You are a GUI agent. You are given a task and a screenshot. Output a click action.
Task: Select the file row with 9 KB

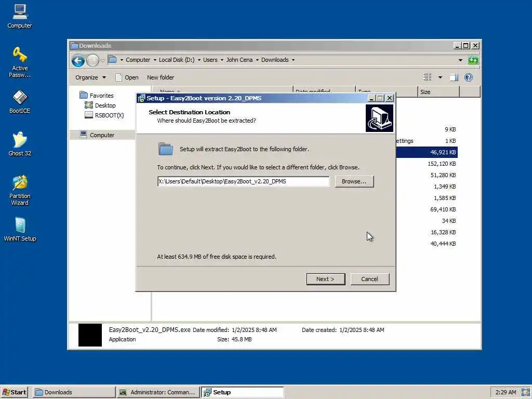tap(427, 129)
